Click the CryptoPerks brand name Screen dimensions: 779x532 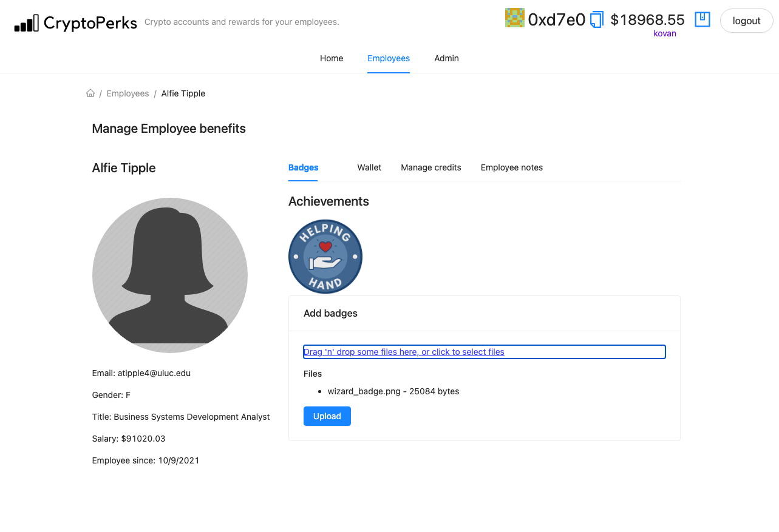point(90,22)
